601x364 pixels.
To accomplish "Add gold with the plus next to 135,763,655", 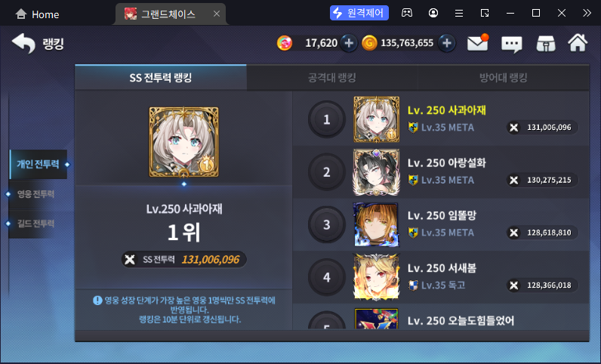I will 446,43.
